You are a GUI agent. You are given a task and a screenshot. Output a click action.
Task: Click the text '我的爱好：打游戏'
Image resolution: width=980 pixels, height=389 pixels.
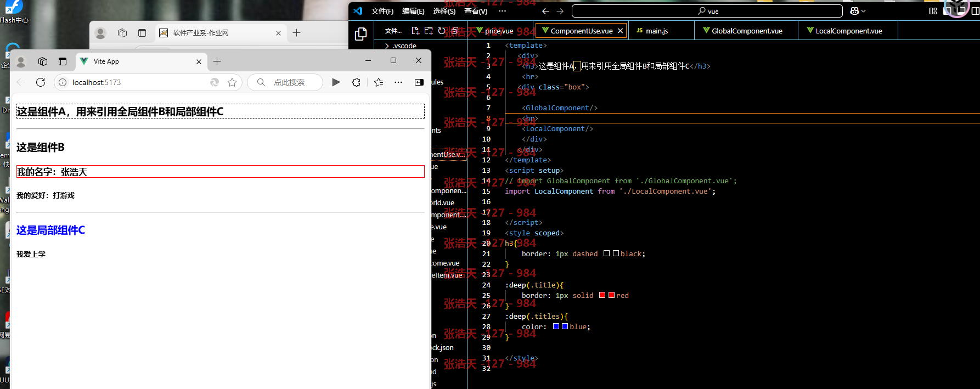tap(46, 195)
